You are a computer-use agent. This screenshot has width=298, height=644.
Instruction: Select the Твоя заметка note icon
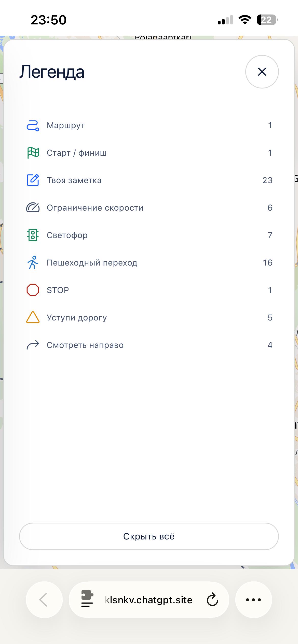point(33,180)
